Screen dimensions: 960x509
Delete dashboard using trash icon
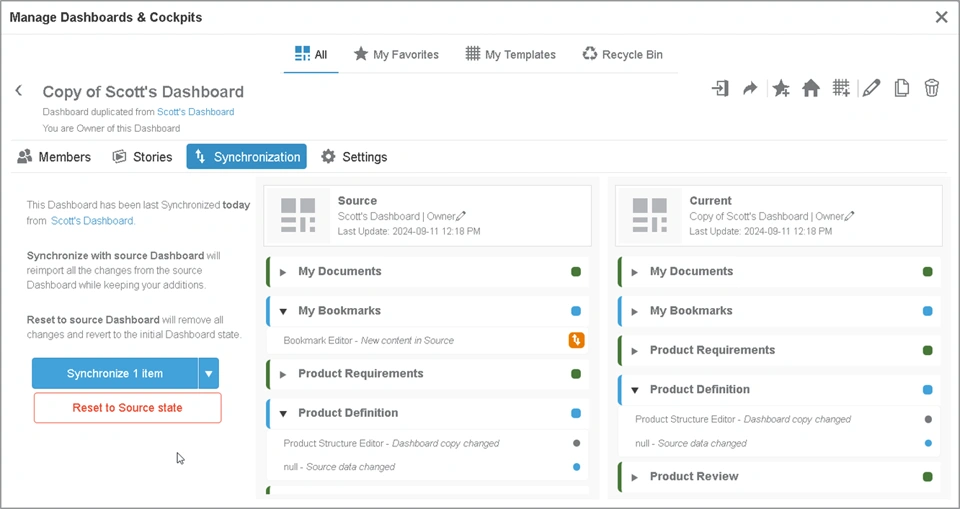click(931, 89)
